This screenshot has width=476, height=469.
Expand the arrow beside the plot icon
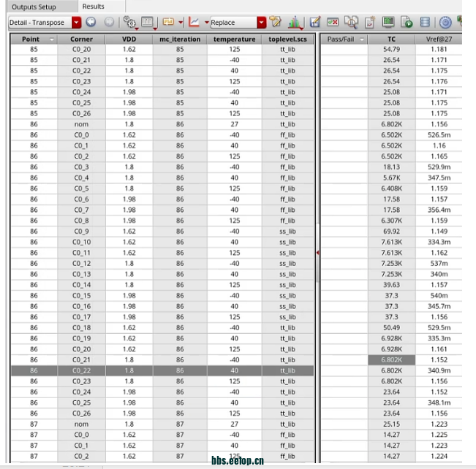pyautogui.click(x=207, y=23)
